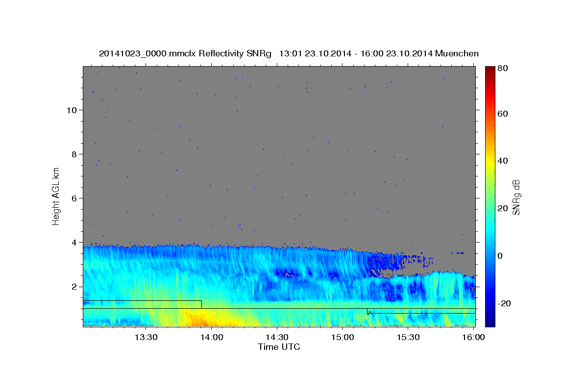
Task: Click the colorbar value 60
Action: click(503, 114)
